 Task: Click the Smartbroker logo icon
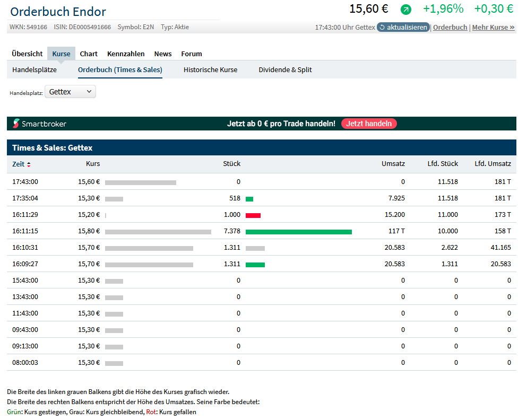tap(16, 124)
